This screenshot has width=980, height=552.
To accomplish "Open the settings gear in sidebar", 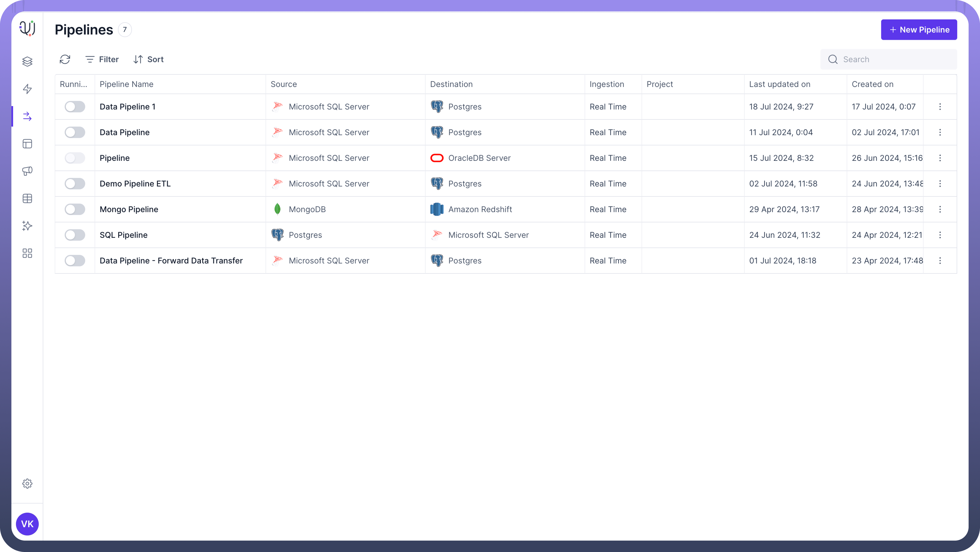I will click(x=27, y=483).
